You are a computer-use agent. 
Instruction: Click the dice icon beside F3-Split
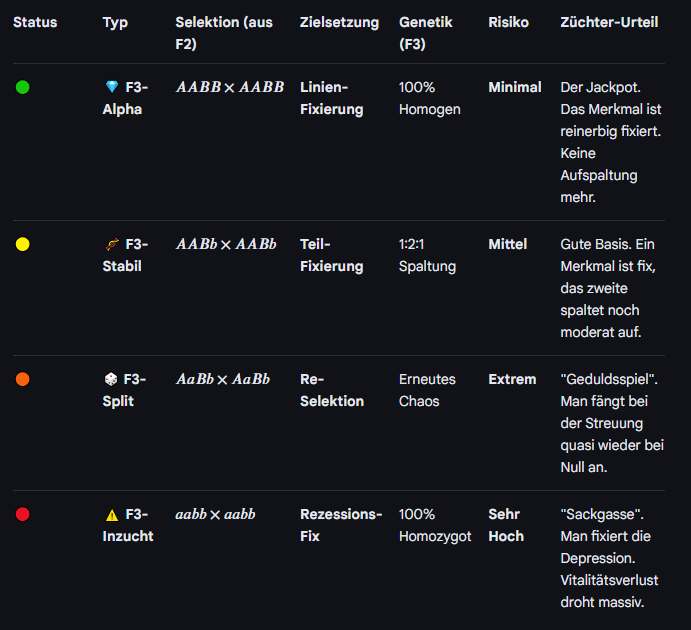pyautogui.click(x=111, y=379)
